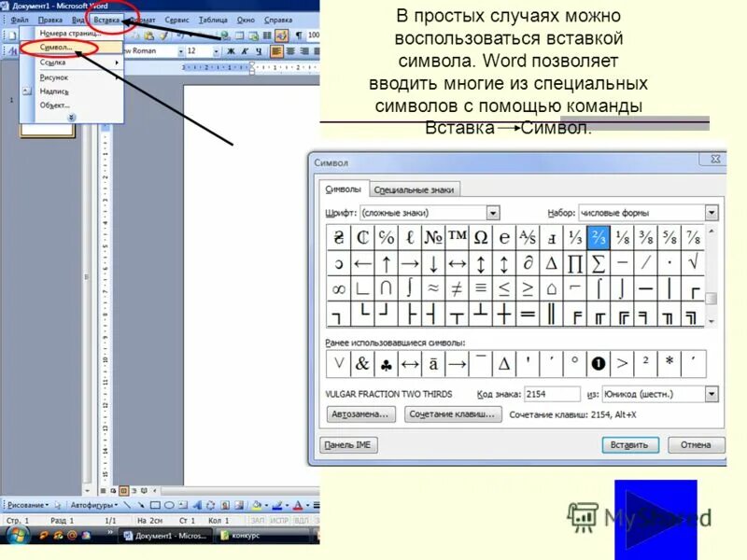
Task: Choose Символ... from the Вставка menu
Action: coord(72,48)
